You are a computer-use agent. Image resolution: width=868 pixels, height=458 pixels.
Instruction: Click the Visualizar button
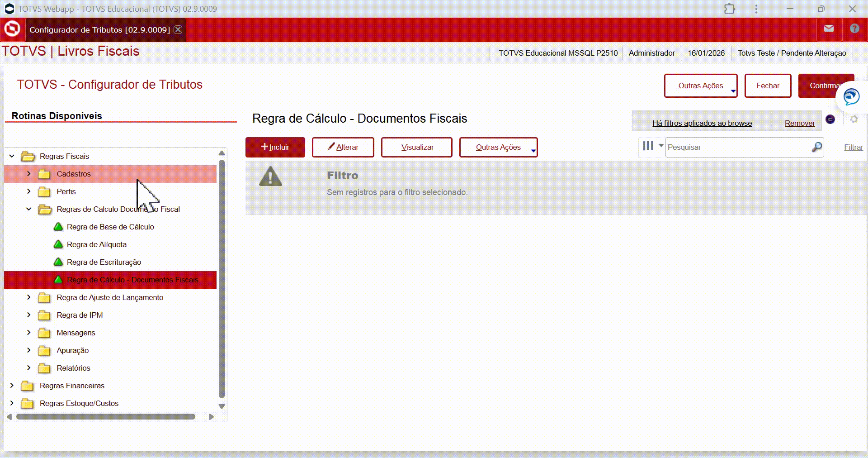point(417,147)
